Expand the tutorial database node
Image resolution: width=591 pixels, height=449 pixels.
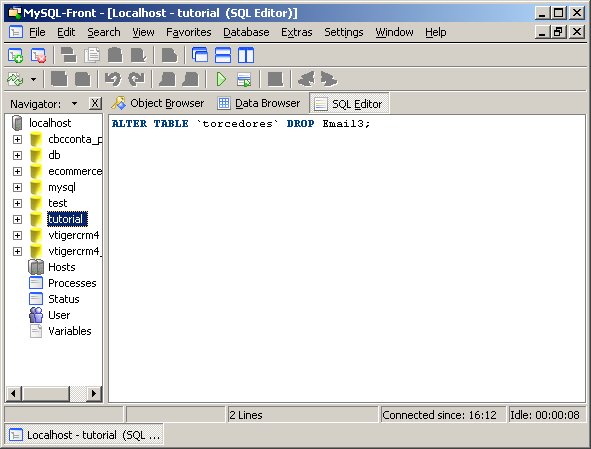tap(17, 219)
